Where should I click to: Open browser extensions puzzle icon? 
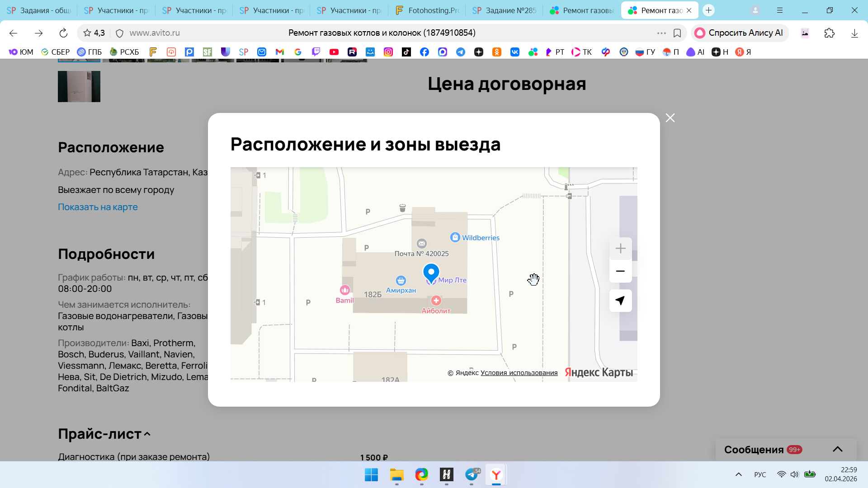829,33
